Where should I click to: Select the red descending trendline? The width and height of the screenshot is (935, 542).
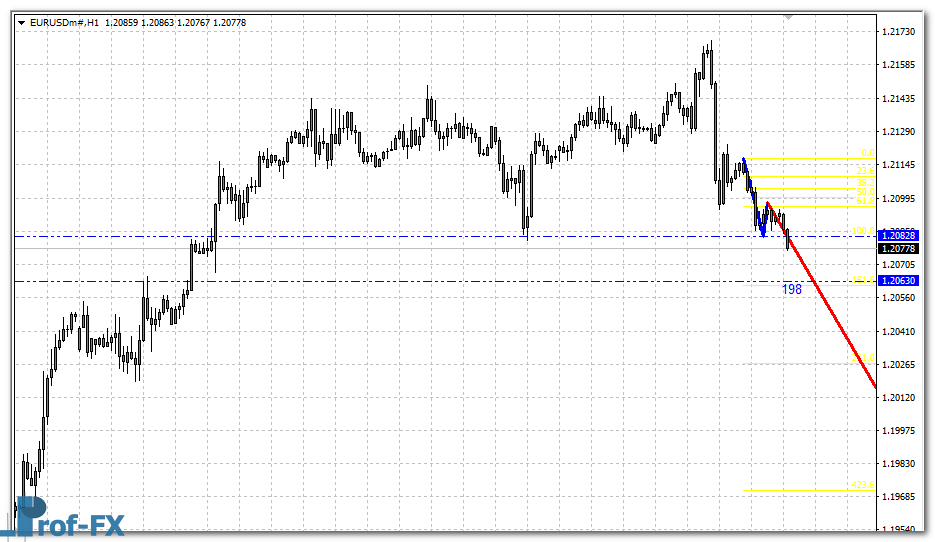[x=830, y=312]
